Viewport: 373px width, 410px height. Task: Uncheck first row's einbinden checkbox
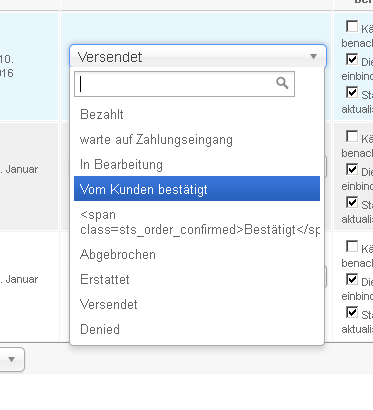[352, 59]
